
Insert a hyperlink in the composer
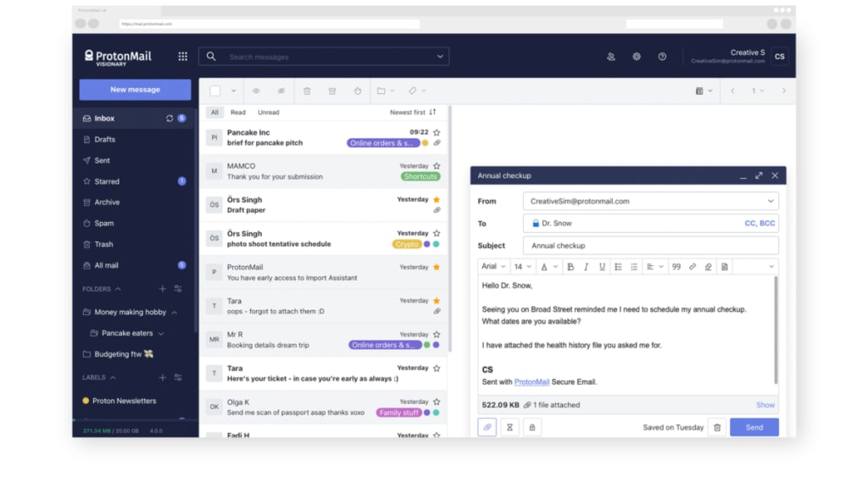pos(693,265)
